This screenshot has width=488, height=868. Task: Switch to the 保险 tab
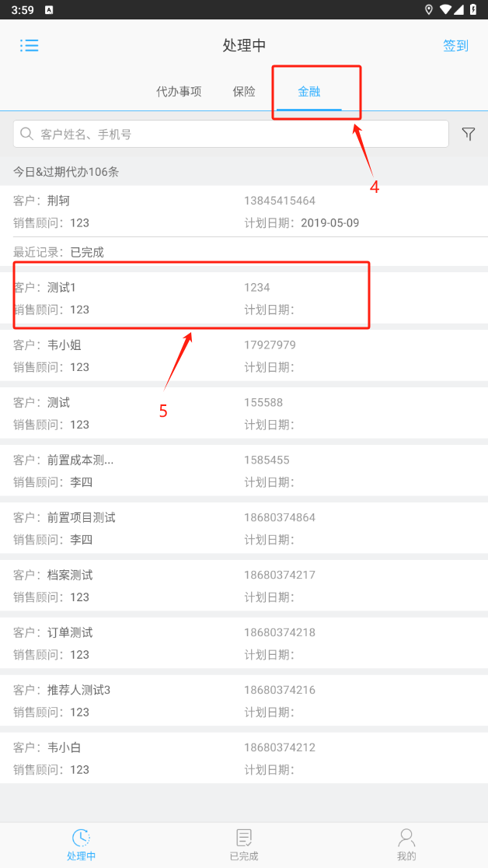pos(244,91)
